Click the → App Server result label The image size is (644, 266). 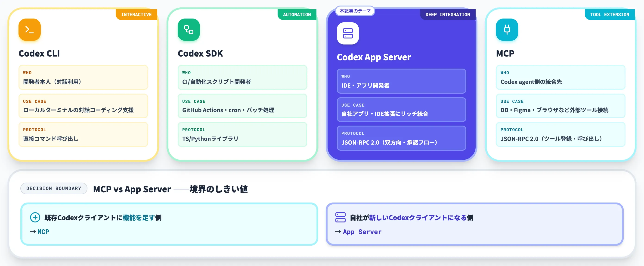358,232
